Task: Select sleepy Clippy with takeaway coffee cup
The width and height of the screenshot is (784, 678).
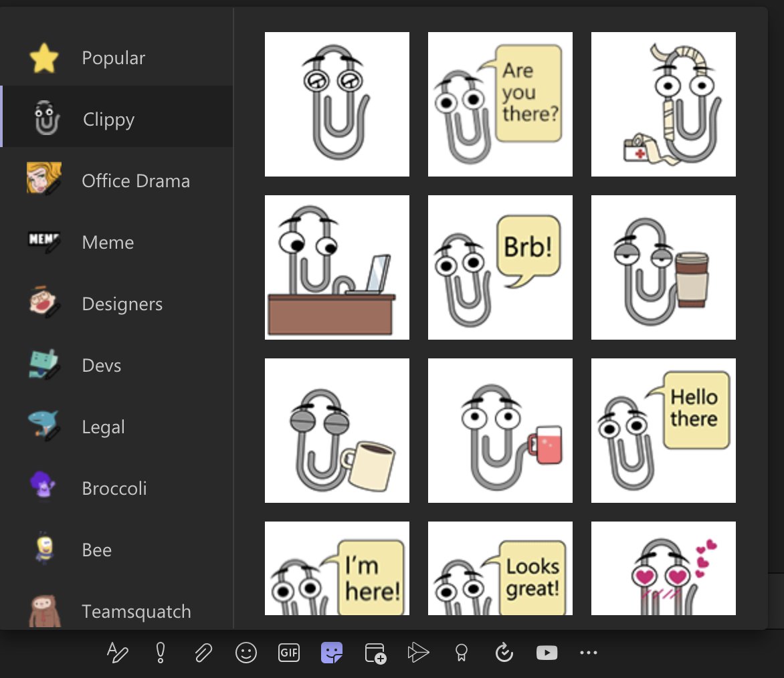Action: coord(664,267)
